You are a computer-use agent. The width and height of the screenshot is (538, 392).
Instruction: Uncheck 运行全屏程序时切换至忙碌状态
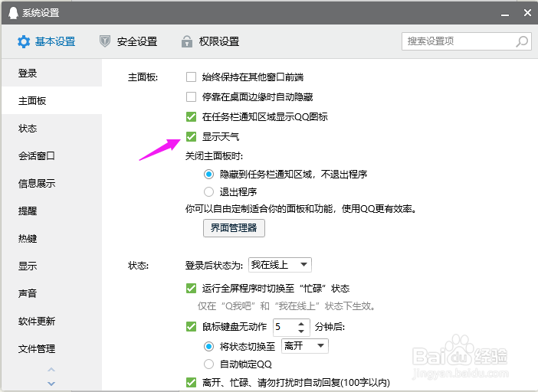click(191, 289)
